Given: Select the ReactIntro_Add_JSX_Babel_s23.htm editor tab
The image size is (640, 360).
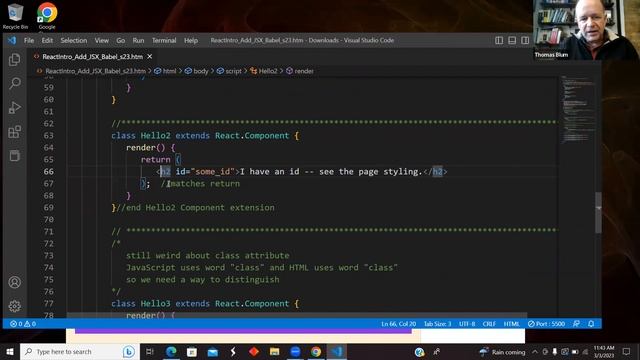Looking at the screenshot, I should pyautogui.click(x=93, y=56).
